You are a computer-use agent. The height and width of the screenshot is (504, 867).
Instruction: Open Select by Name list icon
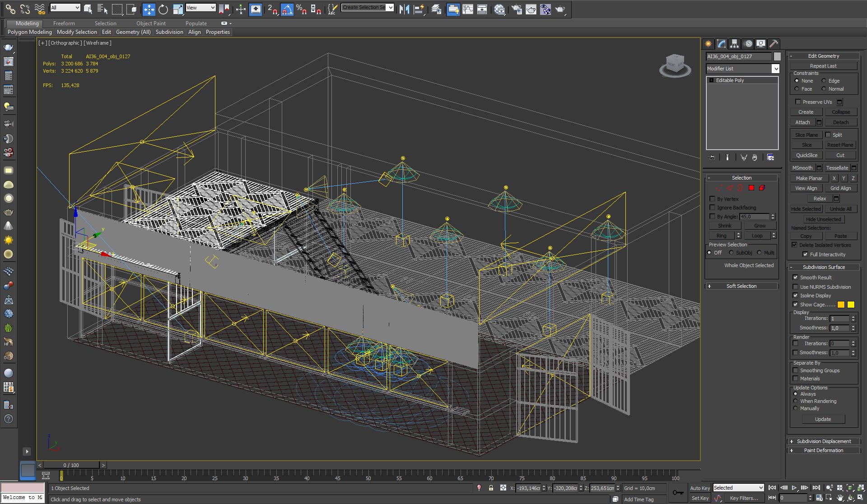(103, 9)
